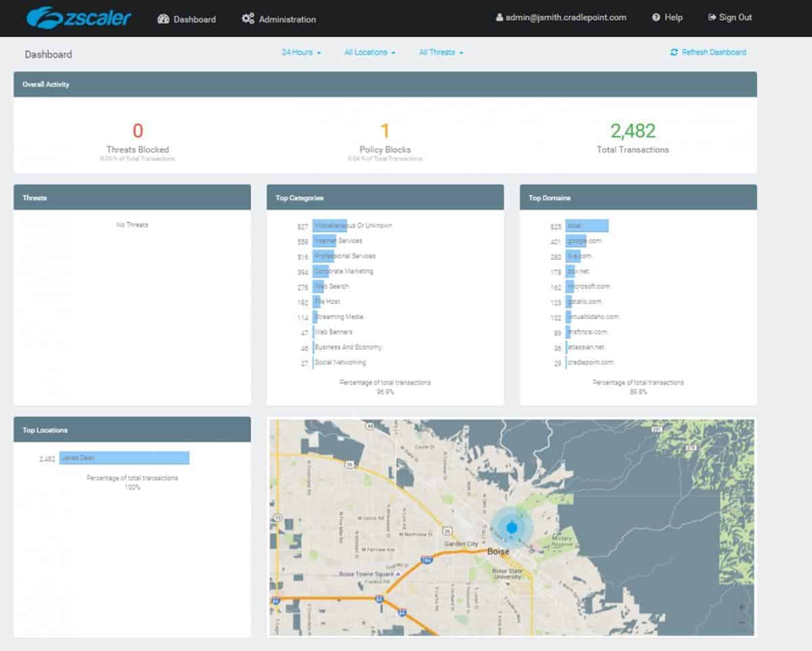The height and width of the screenshot is (651, 812).
Task: Click the Policy Blocks count number
Action: tap(385, 131)
